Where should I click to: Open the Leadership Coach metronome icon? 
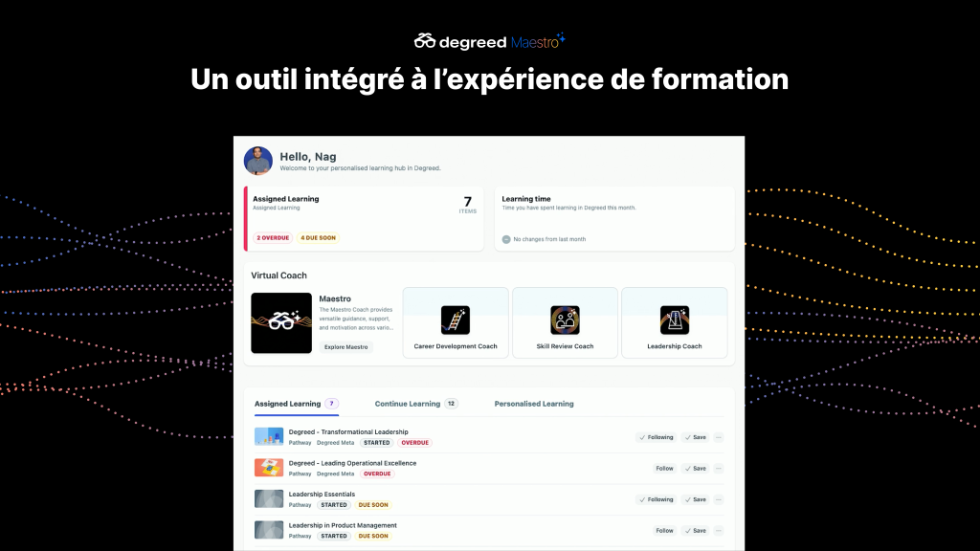pyautogui.click(x=675, y=320)
